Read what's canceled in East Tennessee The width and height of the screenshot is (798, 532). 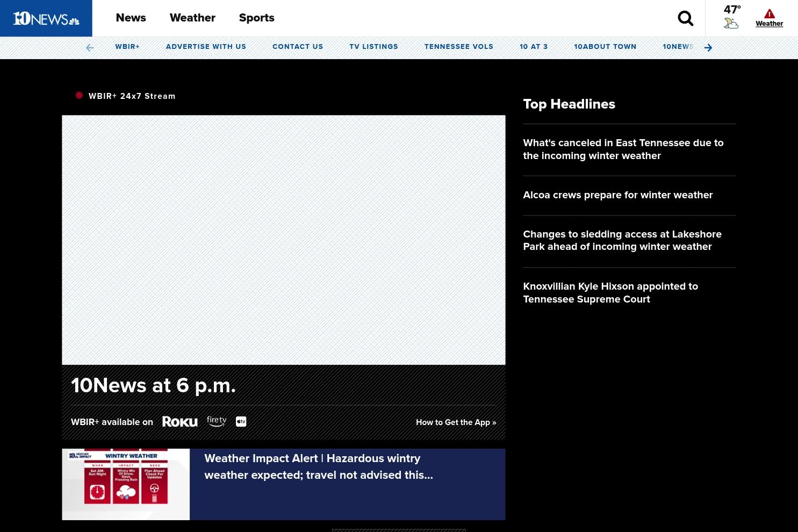coord(623,149)
